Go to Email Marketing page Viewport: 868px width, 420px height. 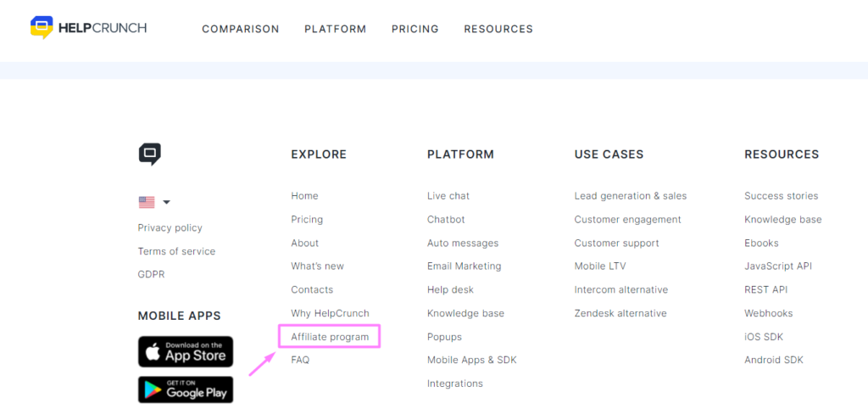pyautogui.click(x=464, y=266)
